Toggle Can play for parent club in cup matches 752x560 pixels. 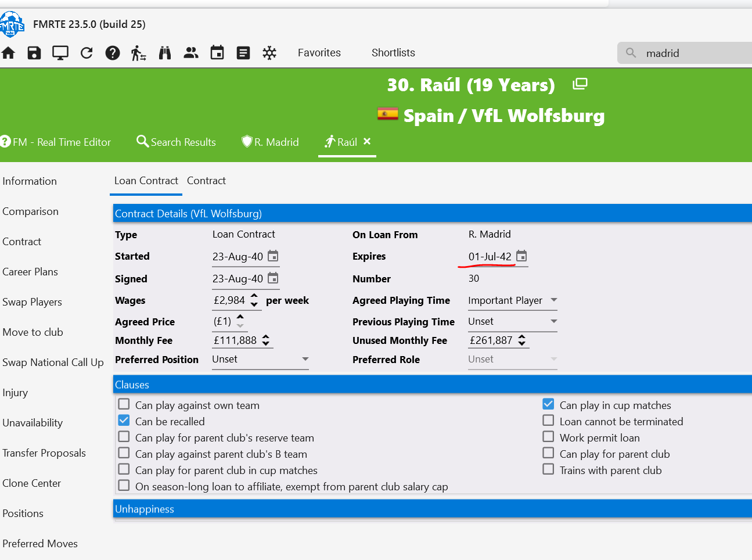point(124,469)
